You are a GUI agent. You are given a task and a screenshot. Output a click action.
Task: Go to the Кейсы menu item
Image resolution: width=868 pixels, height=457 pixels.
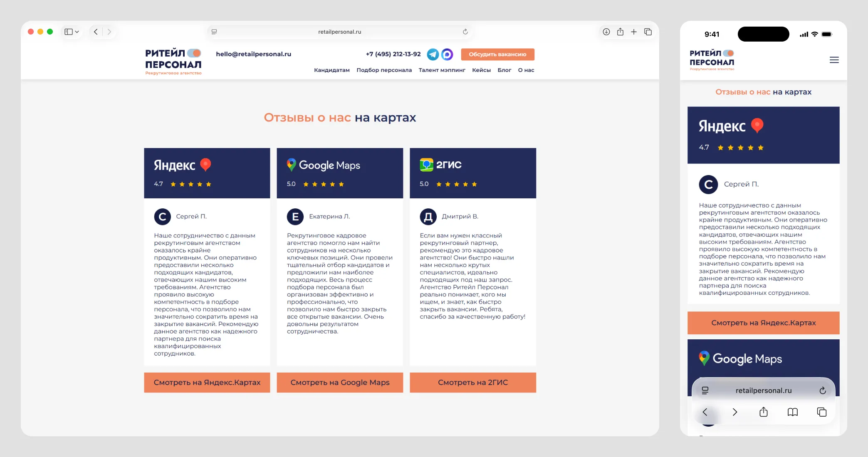tap(482, 70)
